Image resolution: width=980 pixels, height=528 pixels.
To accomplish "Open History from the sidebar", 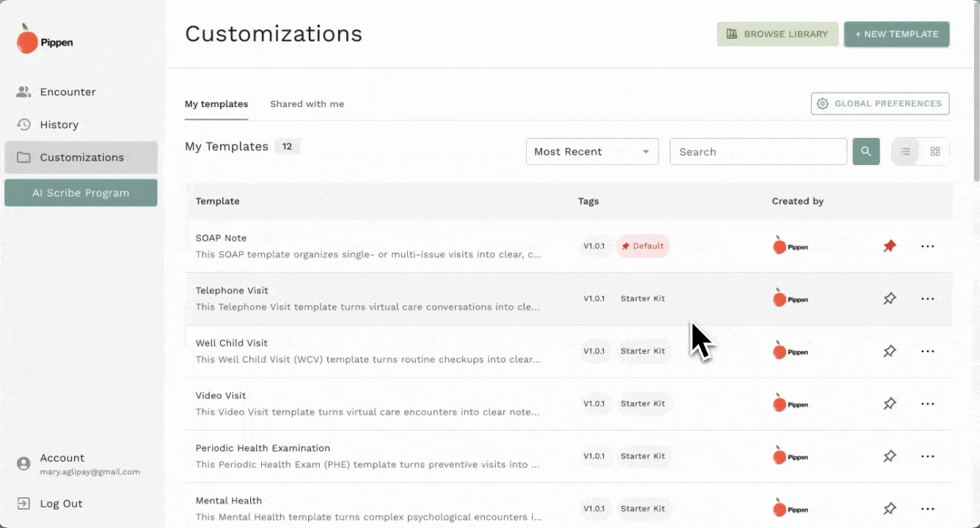I will (x=59, y=125).
